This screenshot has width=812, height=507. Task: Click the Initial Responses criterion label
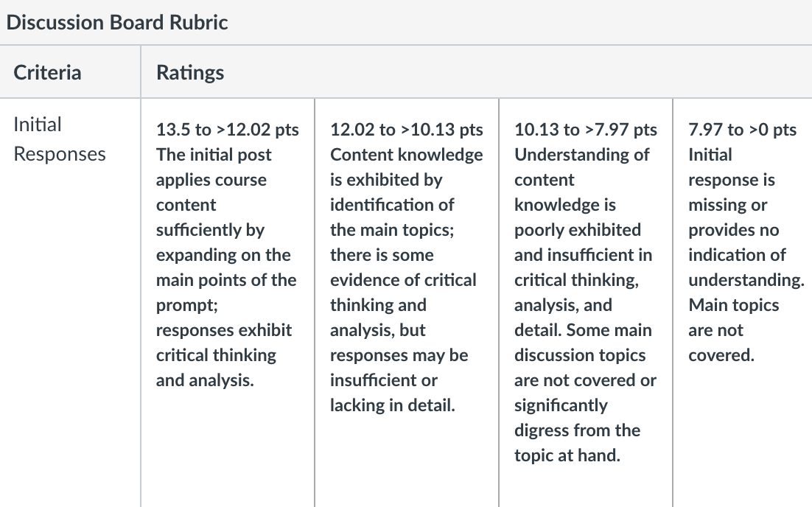[60, 139]
